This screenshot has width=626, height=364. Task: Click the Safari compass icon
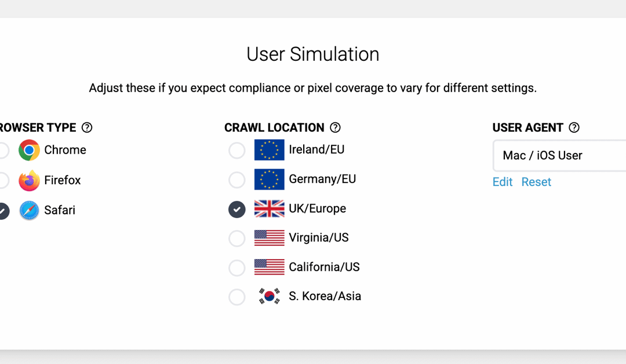pos(29,210)
